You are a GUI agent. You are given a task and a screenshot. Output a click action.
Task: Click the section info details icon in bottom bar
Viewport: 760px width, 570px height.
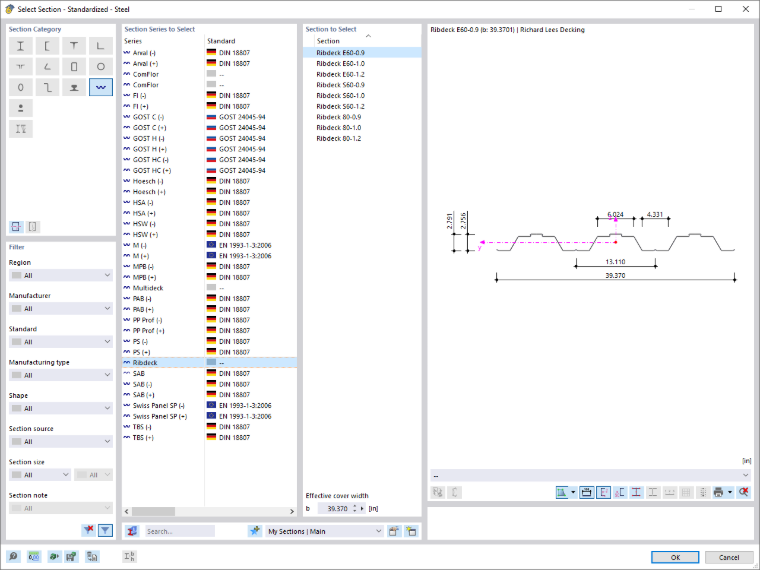(129, 556)
